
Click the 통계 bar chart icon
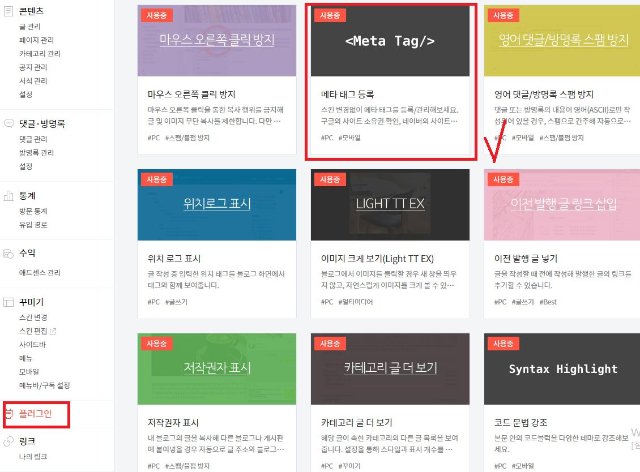pyautogui.click(x=9, y=196)
